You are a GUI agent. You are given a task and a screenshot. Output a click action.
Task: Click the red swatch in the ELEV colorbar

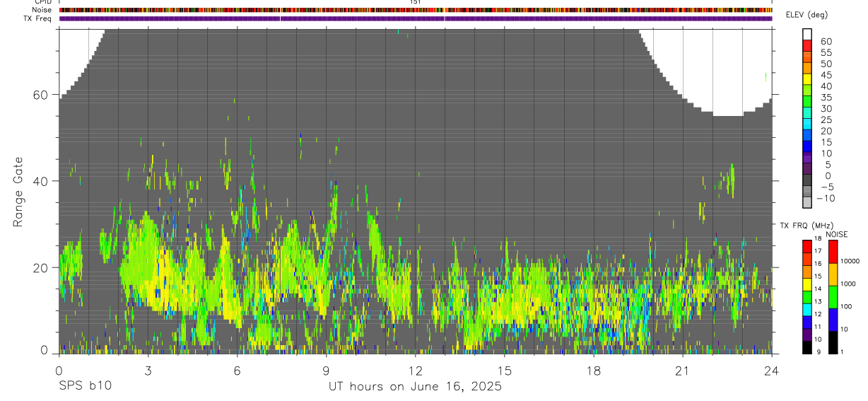point(807,46)
